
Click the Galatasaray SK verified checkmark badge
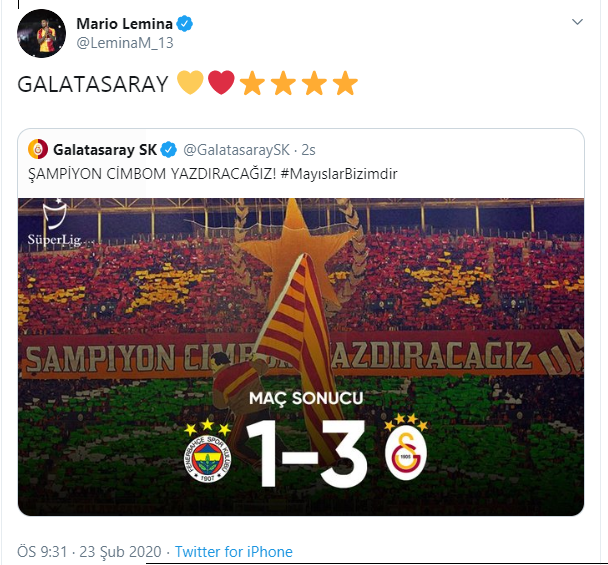(169, 150)
